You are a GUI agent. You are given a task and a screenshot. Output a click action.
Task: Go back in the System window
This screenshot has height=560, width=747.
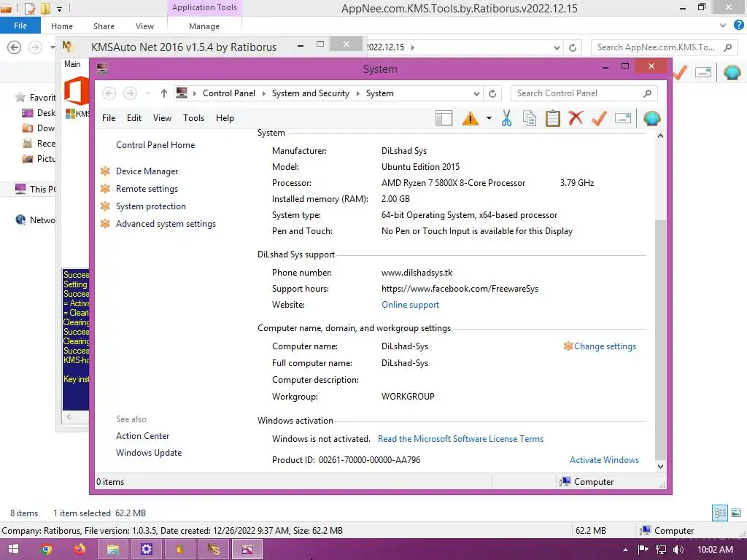point(109,93)
